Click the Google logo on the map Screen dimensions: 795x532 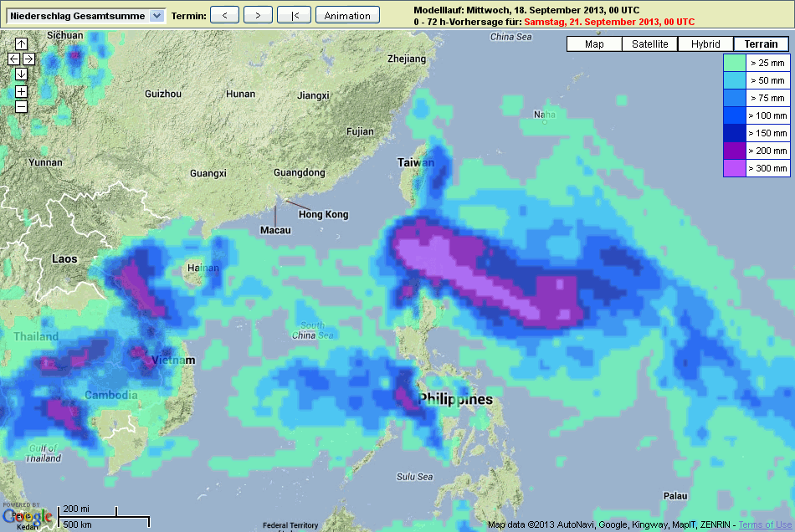tap(28, 516)
